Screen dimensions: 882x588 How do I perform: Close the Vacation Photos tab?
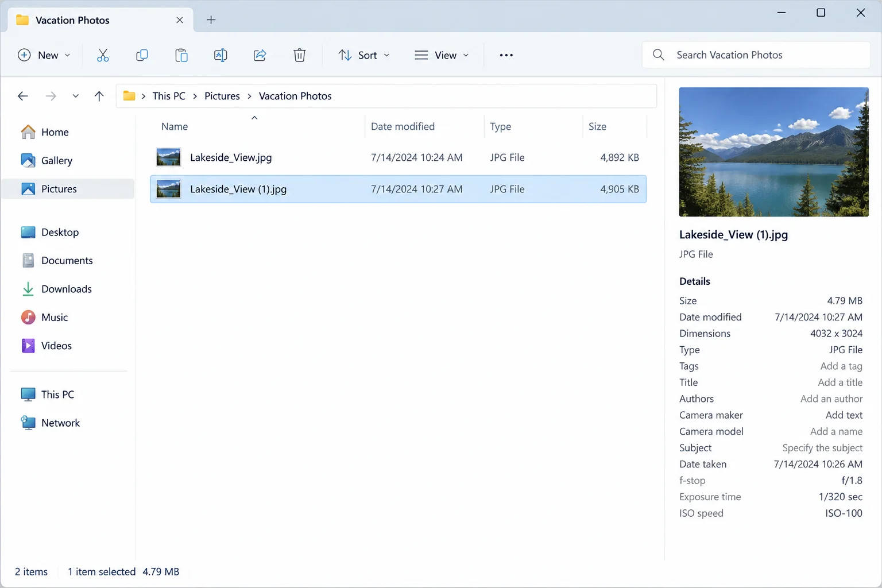[180, 20]
